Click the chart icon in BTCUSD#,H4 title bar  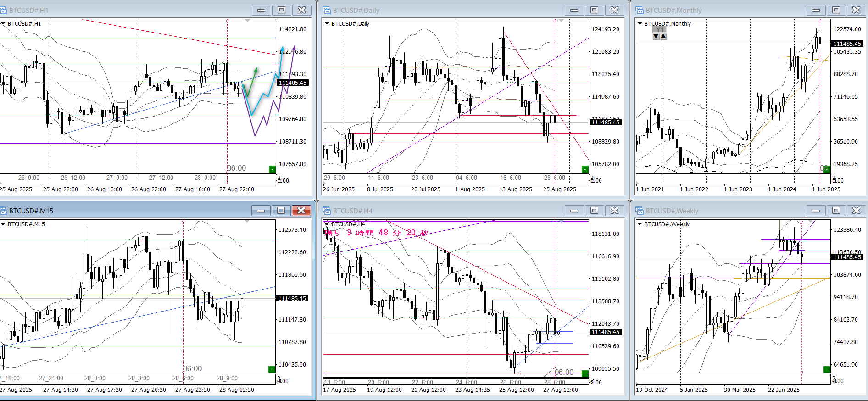click(327, 211)
